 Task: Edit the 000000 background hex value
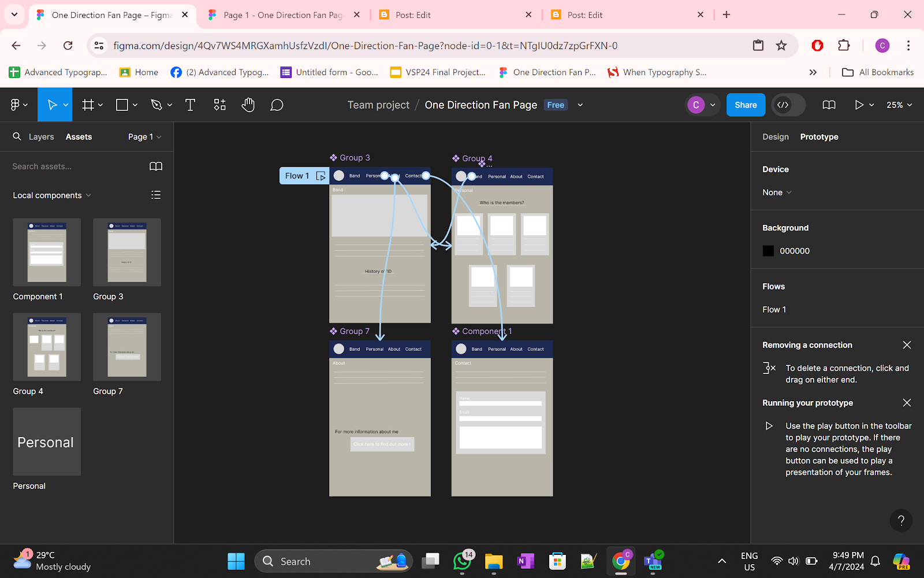tap(795, 251)
